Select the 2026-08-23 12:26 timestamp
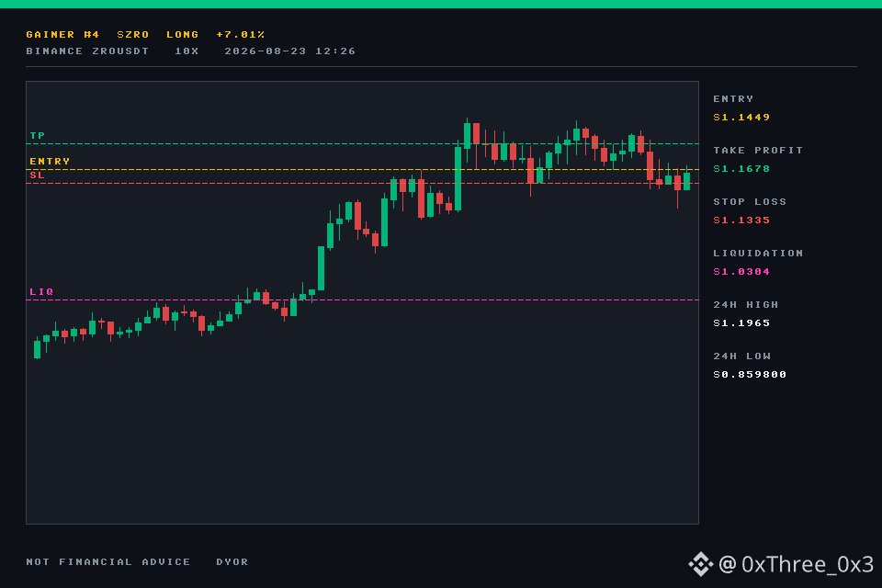The width and height of the screenshot is (882, 588). click(289, 51)
